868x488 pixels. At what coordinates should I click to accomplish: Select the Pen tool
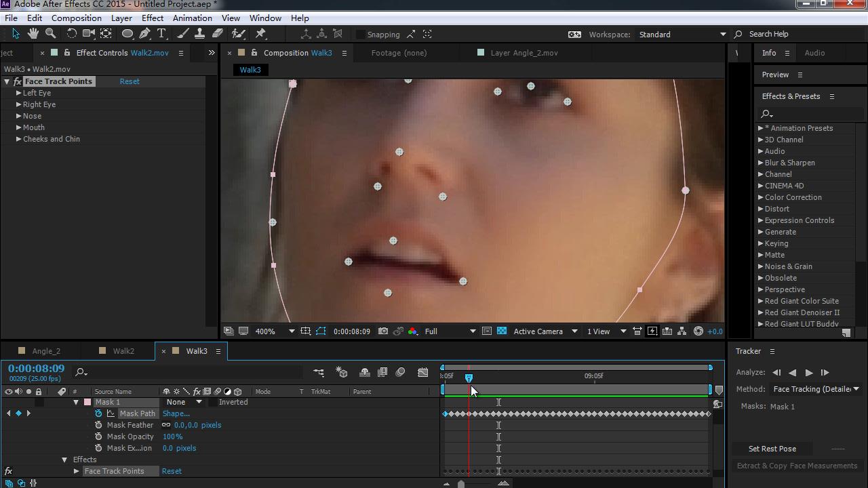point(144,34)
